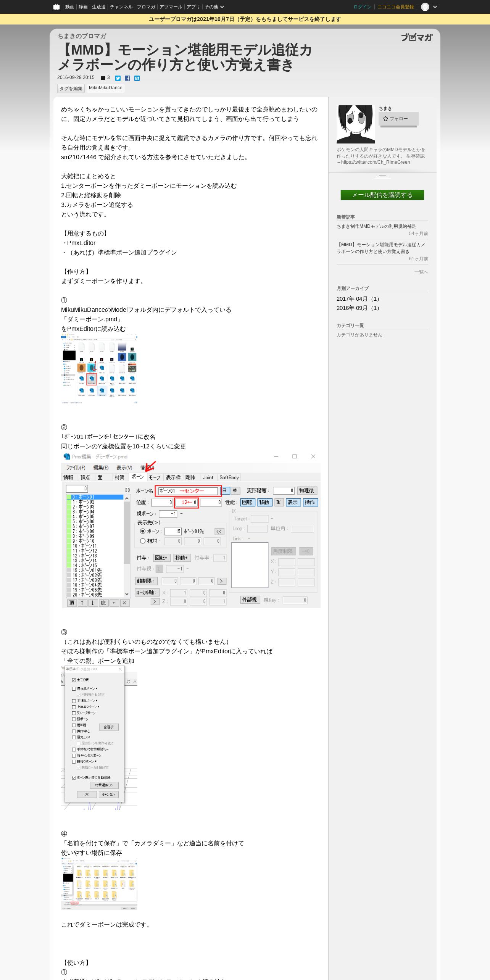The width and height of the screenshot is (490, 980).
Task: Click the タグを編集 button
Action: (71, 89)
